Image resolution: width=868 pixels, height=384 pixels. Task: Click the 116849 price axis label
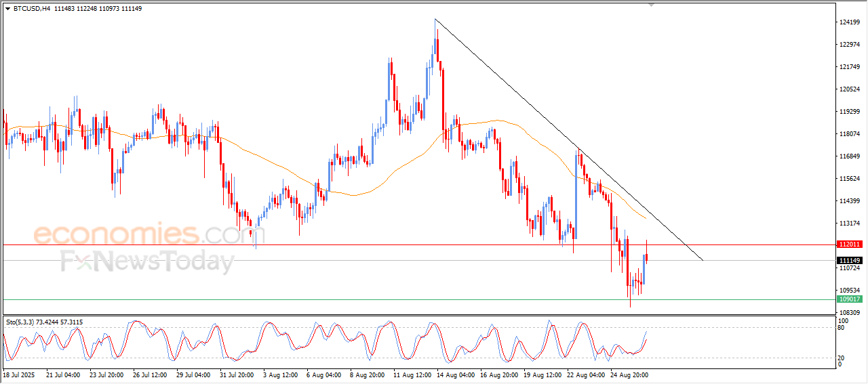[850, 156]
